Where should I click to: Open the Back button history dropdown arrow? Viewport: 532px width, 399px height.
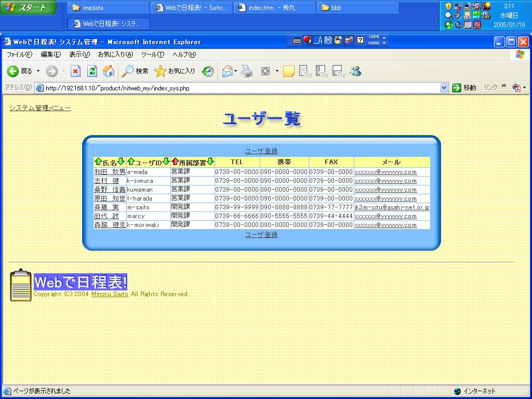(38, 71)
